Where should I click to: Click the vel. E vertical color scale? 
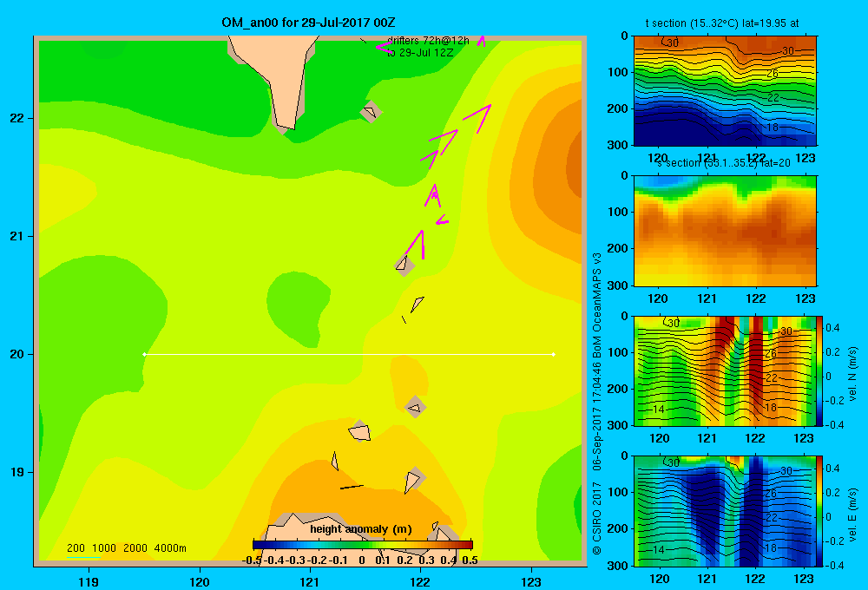pos(819,511)
